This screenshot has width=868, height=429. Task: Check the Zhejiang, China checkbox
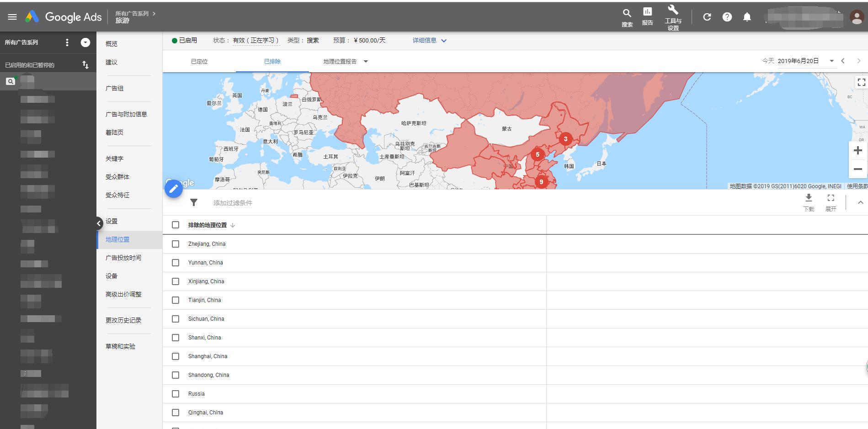176,244
